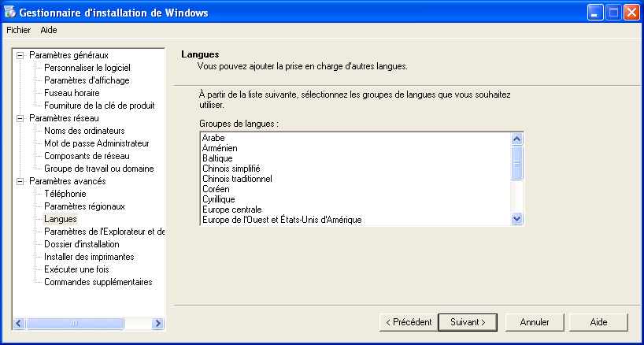The width and height of the screenshot is (644, 345).
Task: Open Paramètres régionaux page
Action: coord(84,206)
